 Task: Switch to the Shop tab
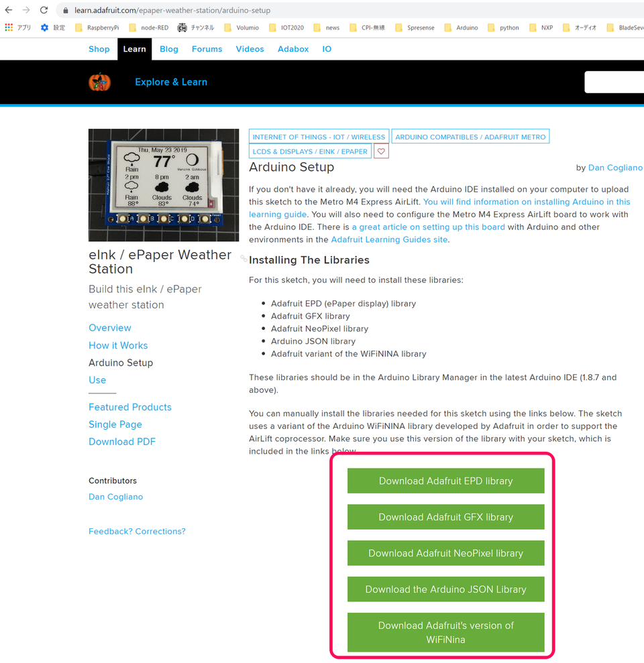(99, 49)
